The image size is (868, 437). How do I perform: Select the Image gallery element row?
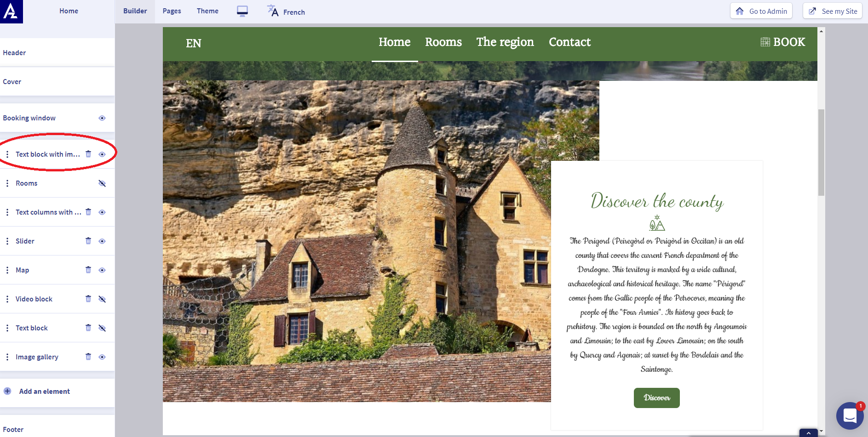point(57,357)
